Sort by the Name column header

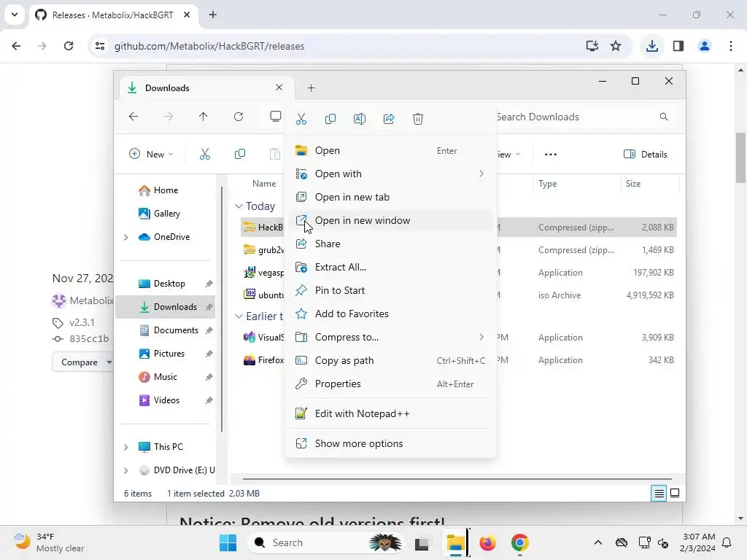click(x=264, y=184)
